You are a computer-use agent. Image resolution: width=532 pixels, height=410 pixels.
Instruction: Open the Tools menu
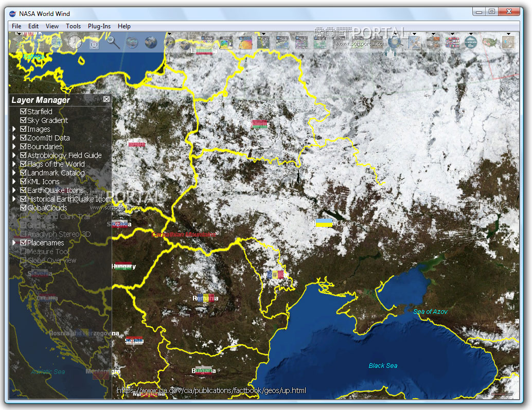pyautogui.click(x=73, y=26)
